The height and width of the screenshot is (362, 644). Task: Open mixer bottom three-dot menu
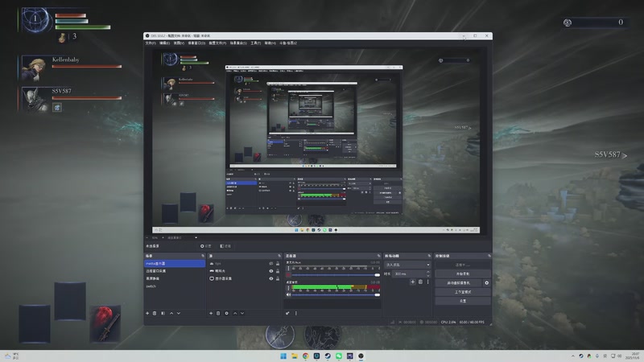tap(296, 313)
